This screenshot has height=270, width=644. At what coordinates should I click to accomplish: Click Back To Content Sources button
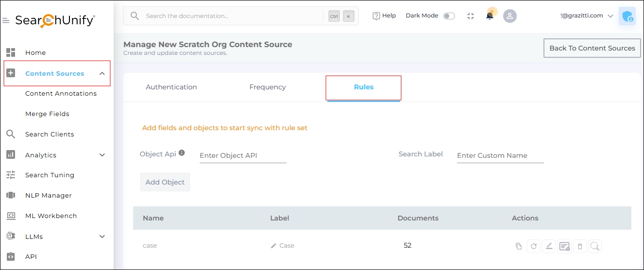pos(592,48)
